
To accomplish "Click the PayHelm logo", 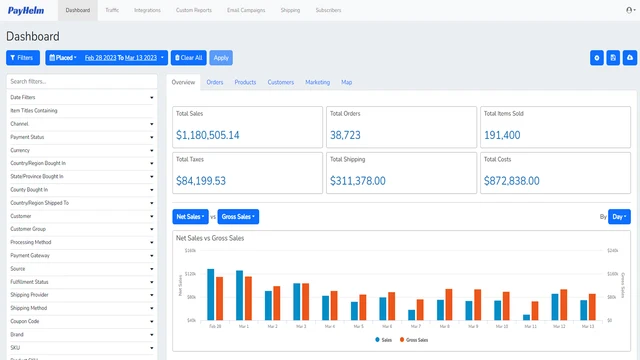I will (26, 11).
